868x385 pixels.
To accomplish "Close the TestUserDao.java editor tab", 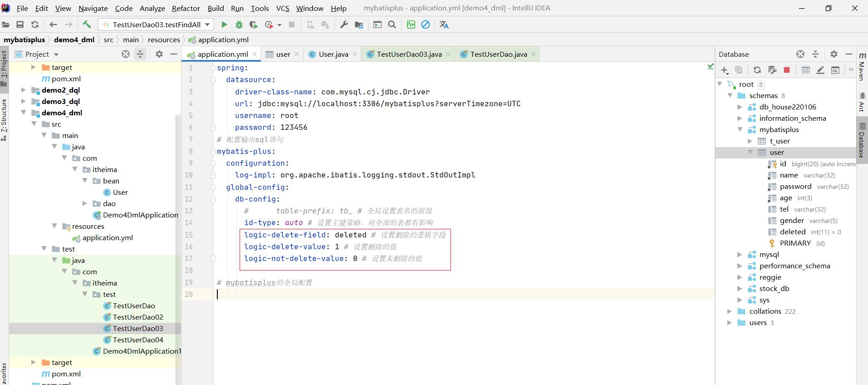I will (534, 54).
